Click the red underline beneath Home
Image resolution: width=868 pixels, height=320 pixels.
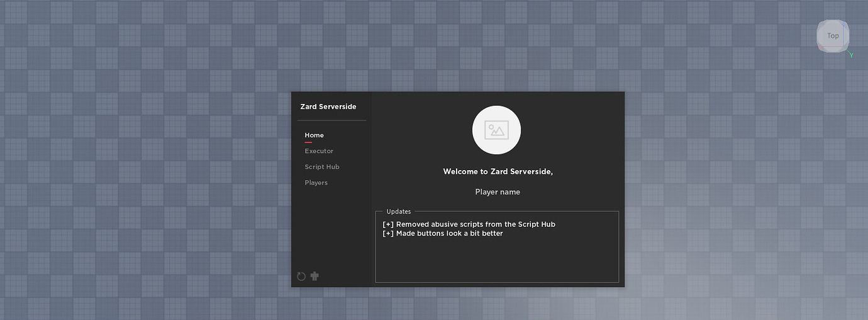coord(308,142)
